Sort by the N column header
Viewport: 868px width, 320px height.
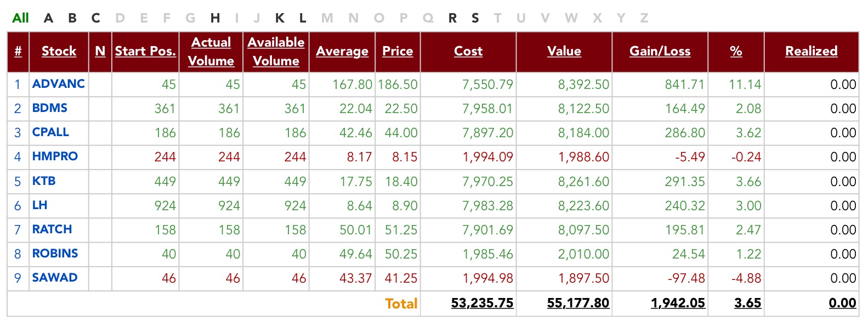pyautogui.click(x=100, y=51)
